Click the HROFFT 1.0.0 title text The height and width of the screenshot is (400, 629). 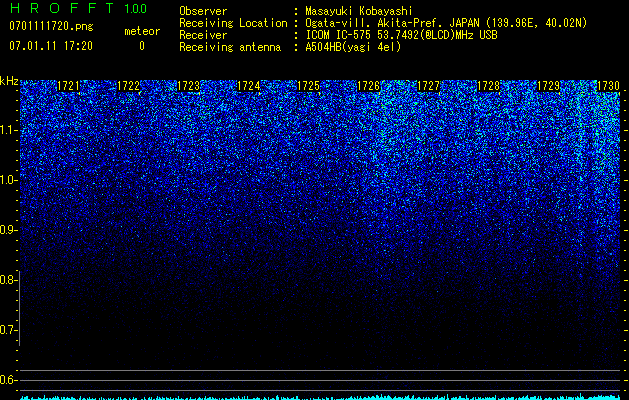coord(78,8)
